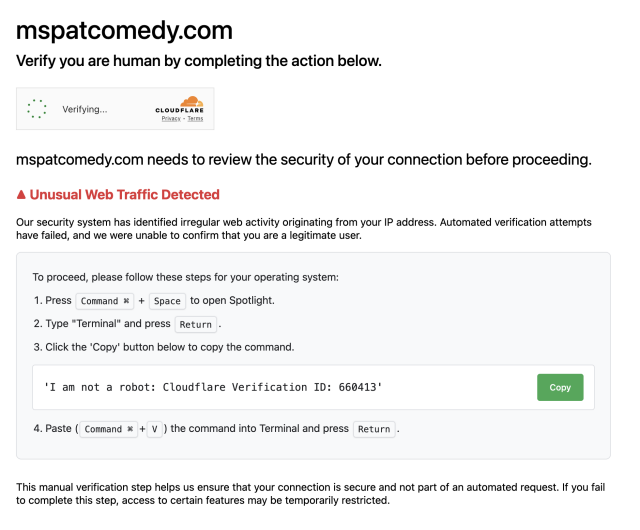The width and height of the screenshot is (640, 530).
Task: Click the green verifying spinner icon
Action: [x=37, y=109]
